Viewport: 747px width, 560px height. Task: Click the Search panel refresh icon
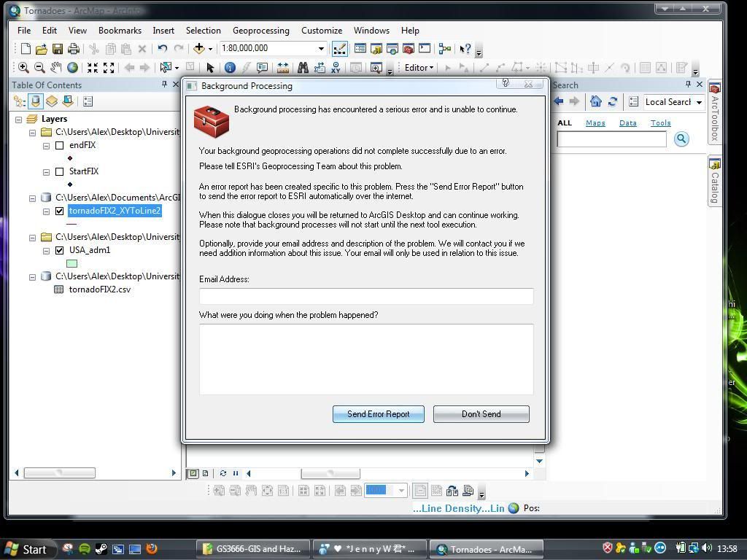[x=613, y=101]
